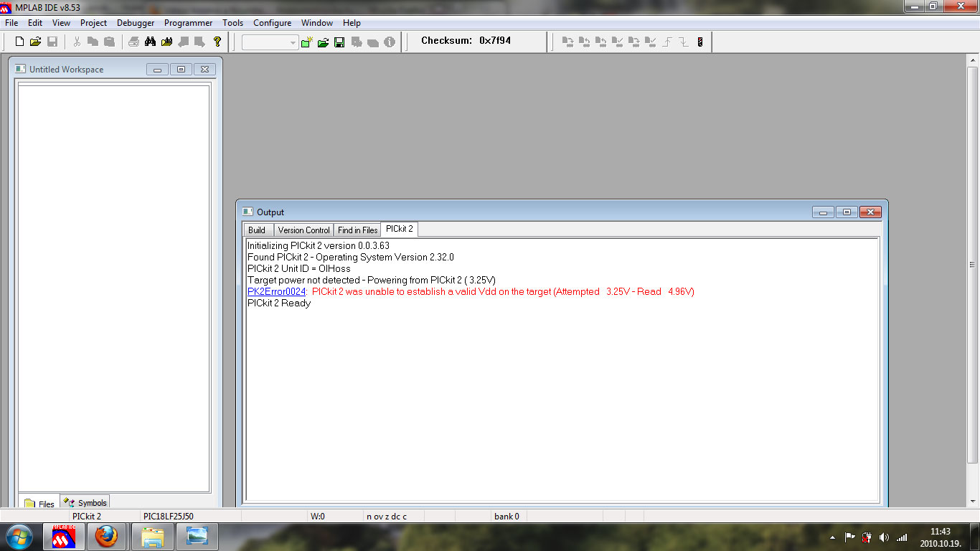Click the W:0 status bar entry
This screenshot has width=980, height=551.
click(x=317, y=516)
